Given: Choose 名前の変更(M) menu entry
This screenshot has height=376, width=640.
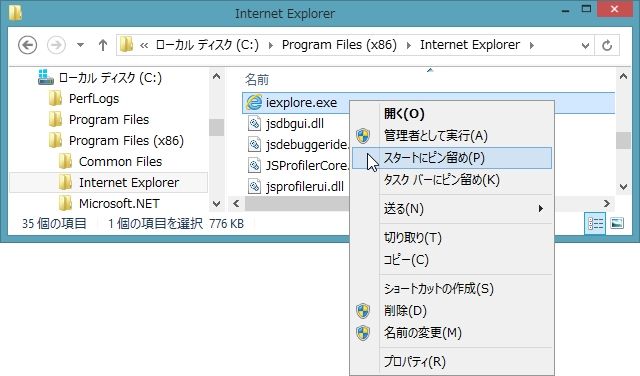Looking at the screenshot, I should tap(452, 333).
